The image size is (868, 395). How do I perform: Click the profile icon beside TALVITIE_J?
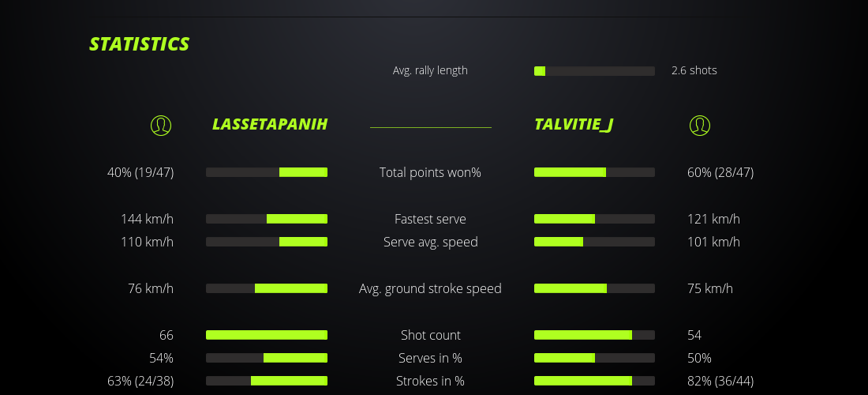click(699, 125)
